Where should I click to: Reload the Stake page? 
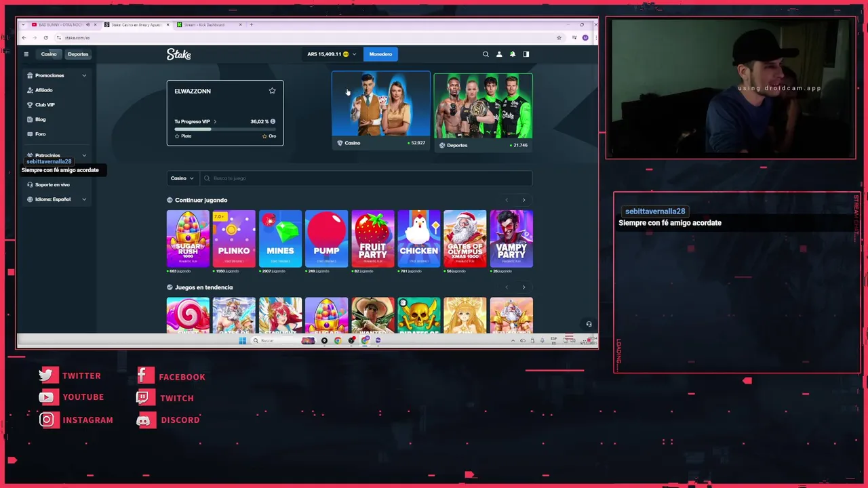click(x=45, y=37)
